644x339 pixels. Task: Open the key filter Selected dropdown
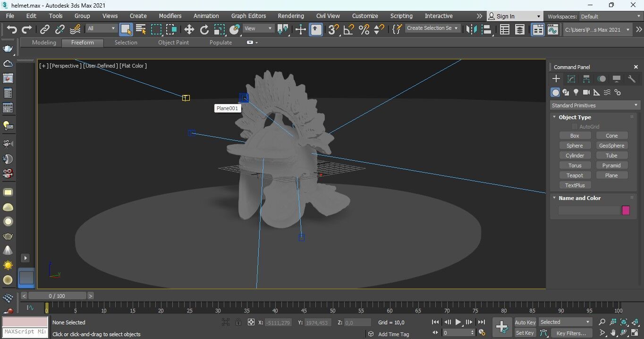(x=565, y=322)
